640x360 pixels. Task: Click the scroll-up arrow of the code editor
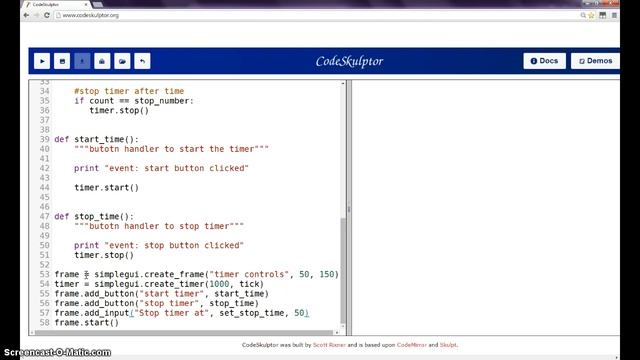tap(343, 83)
